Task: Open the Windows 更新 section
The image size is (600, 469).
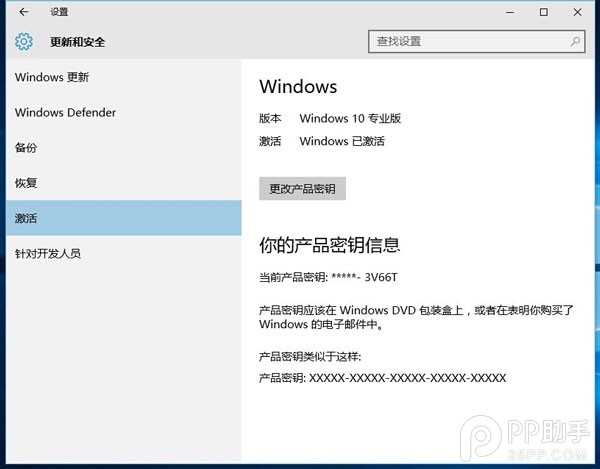Action: tap(124, 77)
